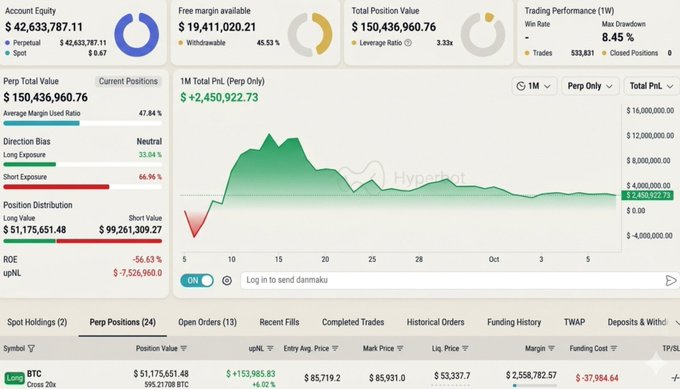The width and height of the screenshot is (680, 389).
Task: Click the Margin column sort icon
Action: (551, 348)
